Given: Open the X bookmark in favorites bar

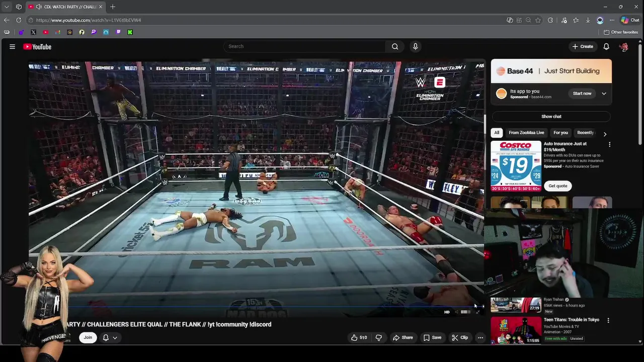Looking at the screenshot, I should pos(33,32).
